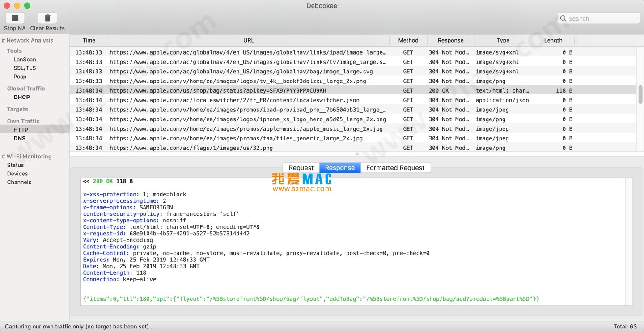
Task: Select the HTTP entry under Own Traffic
Action: tap(21, 129)
